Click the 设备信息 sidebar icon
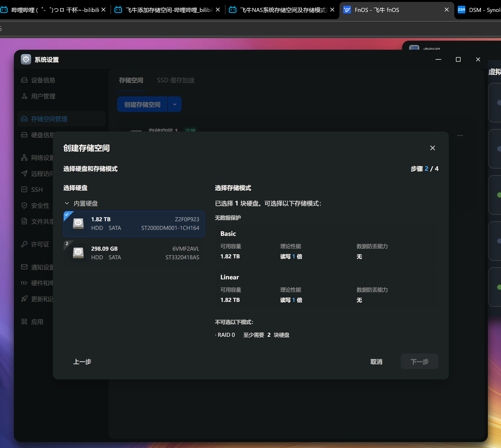The height and width of the screenshot is (448, 501). 24,80
